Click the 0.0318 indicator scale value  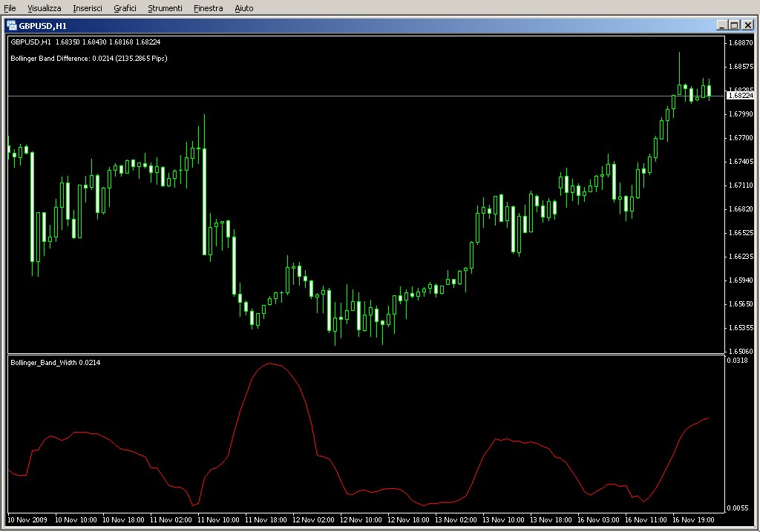(737, 360)
